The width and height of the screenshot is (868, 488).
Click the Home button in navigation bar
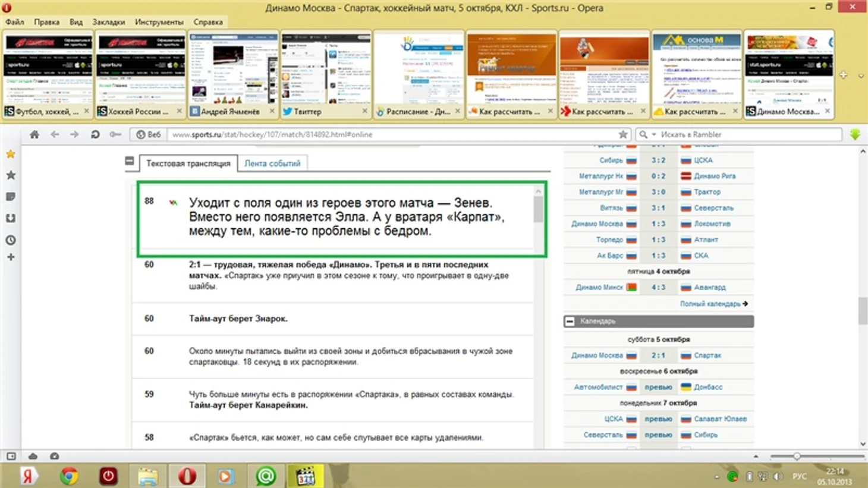[x=34, y=134]
